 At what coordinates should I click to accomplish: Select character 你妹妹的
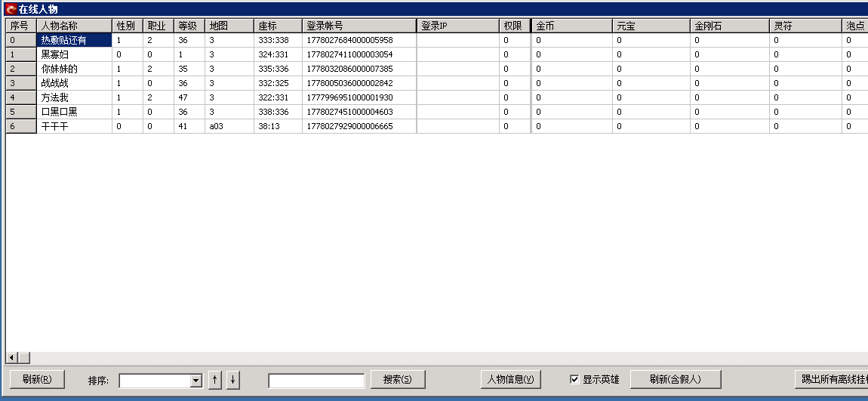pos(74,69)
